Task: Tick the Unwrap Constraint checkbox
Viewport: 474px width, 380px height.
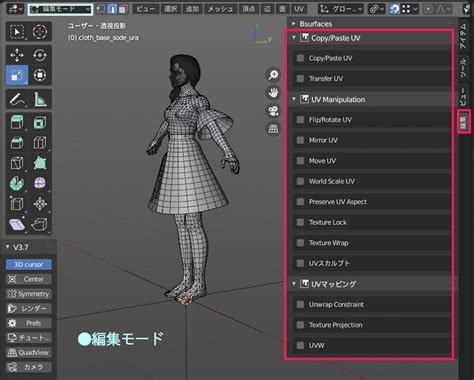Action: (300, 304)
